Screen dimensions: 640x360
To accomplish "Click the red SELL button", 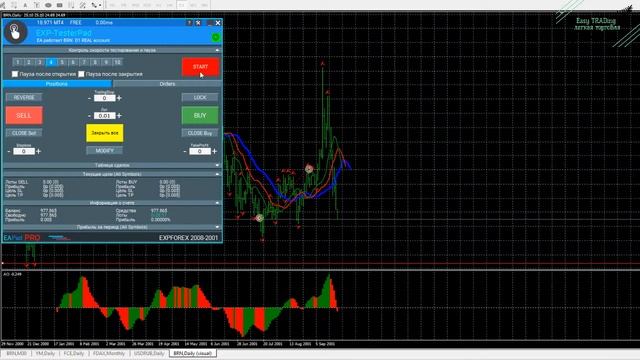I will click(24, 116).
